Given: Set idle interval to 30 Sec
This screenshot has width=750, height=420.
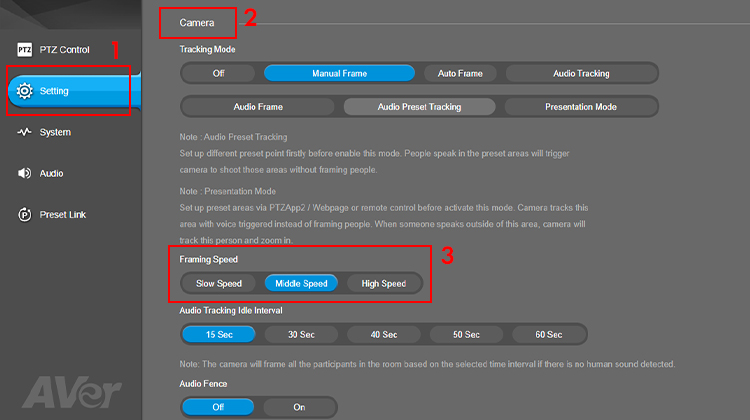Looking at the screenshot, I should 301,334.
